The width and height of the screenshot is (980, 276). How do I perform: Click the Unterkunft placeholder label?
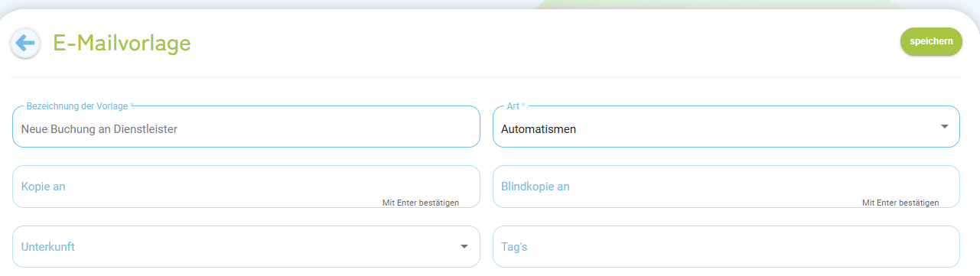pos(48,247)
